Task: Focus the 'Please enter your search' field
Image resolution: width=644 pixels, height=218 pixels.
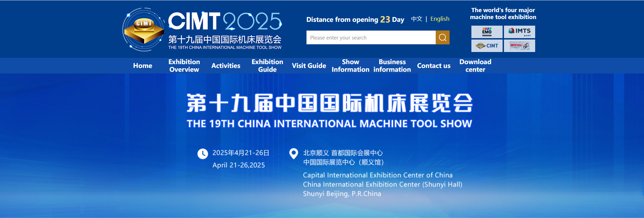Action: (x=371, y=37)
